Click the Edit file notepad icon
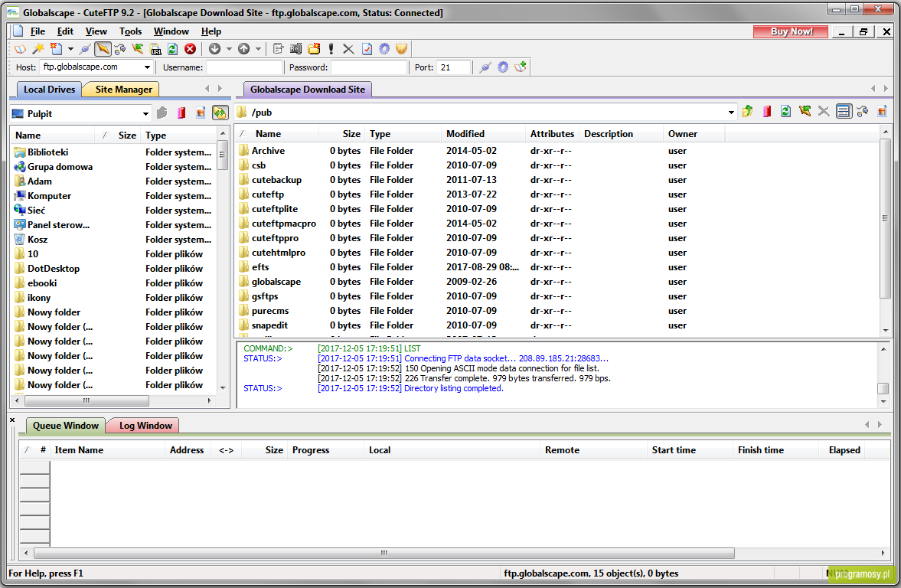 click(278, 49)
